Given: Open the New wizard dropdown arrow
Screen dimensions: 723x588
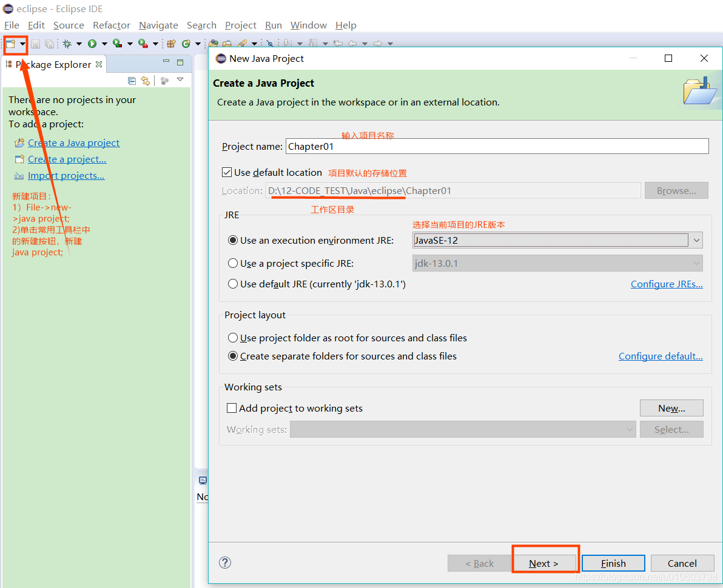Looking at the screenshot, I should [22, 44].
